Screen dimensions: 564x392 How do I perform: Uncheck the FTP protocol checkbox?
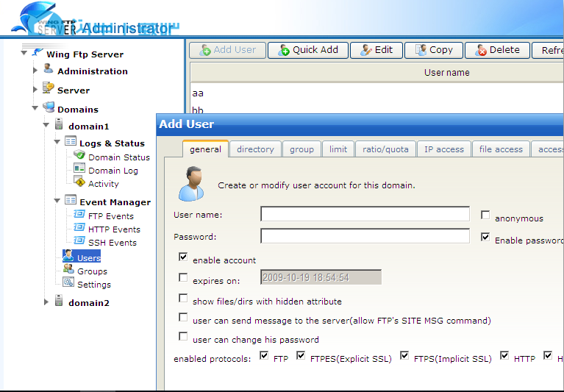point(264,356)
